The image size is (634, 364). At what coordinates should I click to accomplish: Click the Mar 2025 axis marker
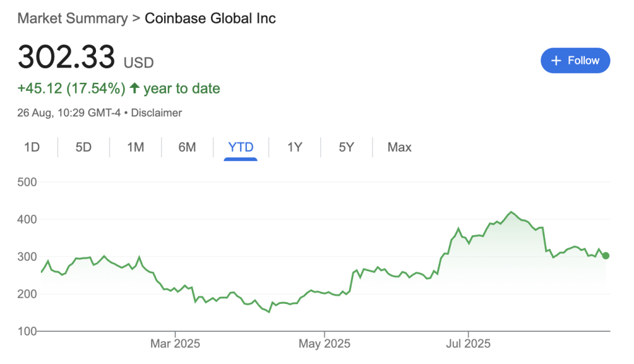click(x=175, y=344)
